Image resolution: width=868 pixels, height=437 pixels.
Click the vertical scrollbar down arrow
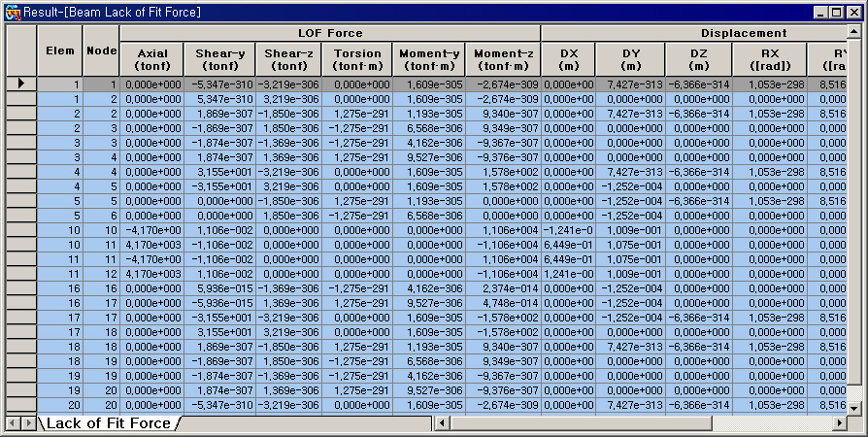coord(853,408)
